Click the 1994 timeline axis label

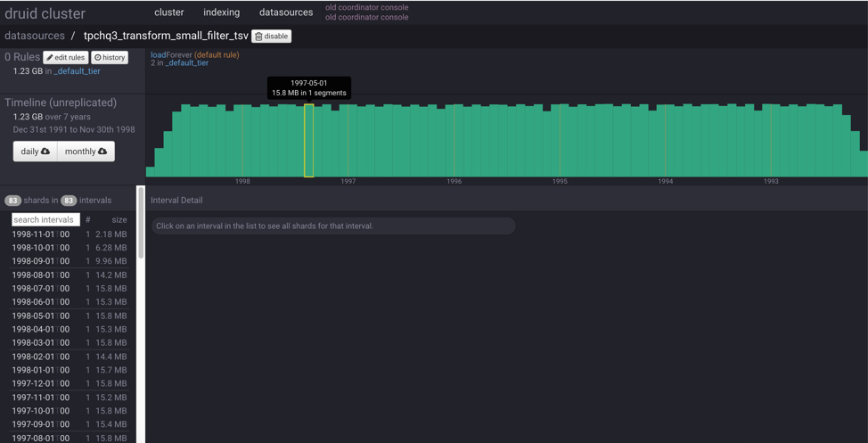tap(666, 182)
